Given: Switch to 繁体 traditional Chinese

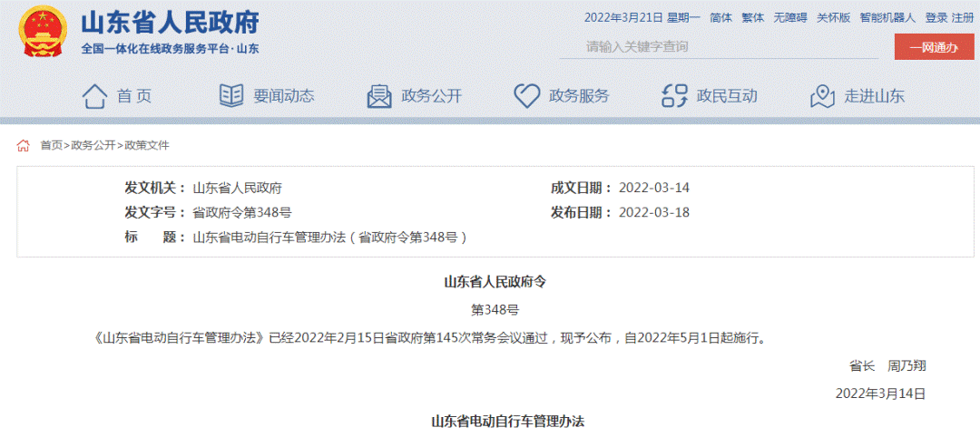Looking at the screenshot, I should coord(753,17).
